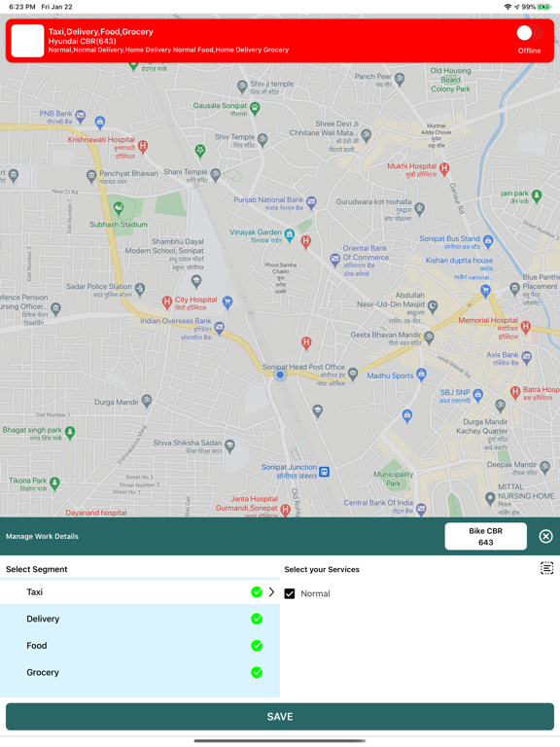This screenshot has height=747, width=560.
Task: Tap the Mukhi Hospital marker
Action: pos(444,167)
